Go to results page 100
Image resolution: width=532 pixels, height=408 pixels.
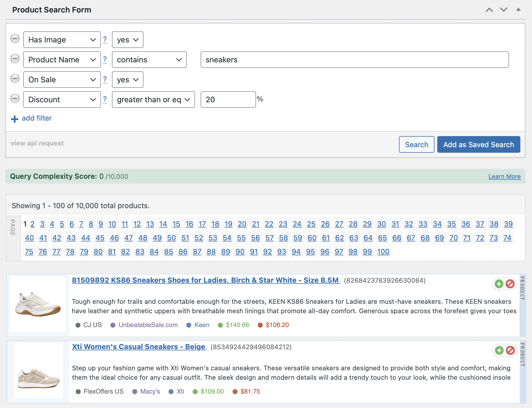coord(383,252)
